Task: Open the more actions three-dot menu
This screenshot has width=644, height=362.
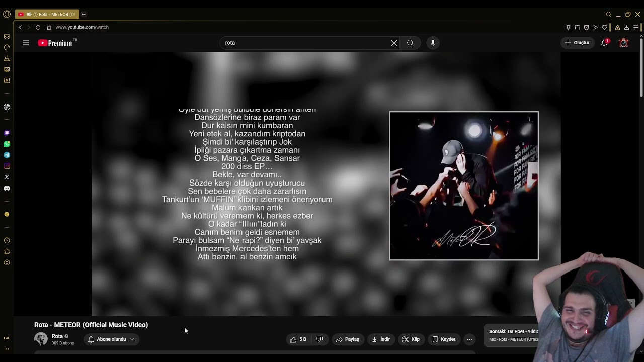Action: pyautogui.click(x=469, y=339)
